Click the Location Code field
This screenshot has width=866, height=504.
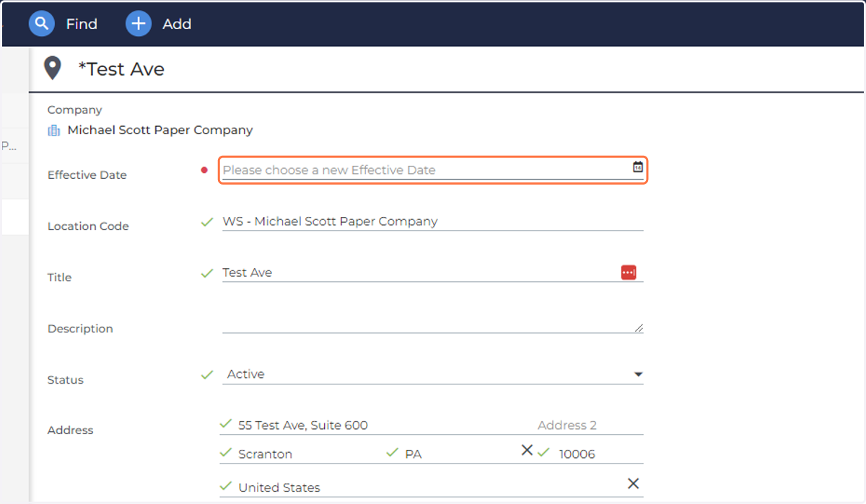[x=432, y=221]
